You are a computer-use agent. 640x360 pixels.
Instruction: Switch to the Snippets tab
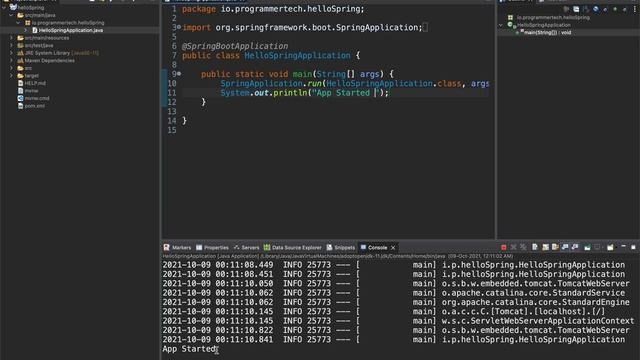click(x=341, y=248)
